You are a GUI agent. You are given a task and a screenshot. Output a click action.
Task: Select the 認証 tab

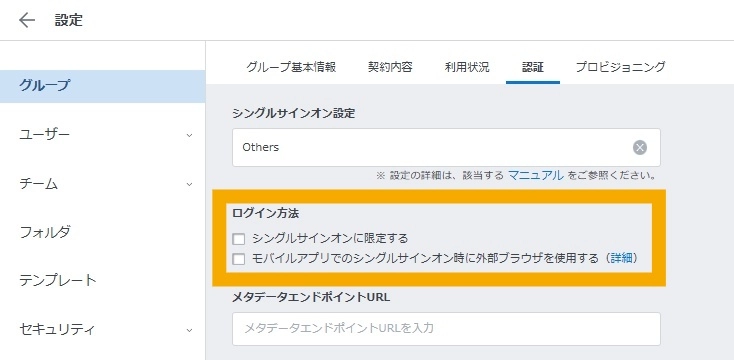coord(533,67)
